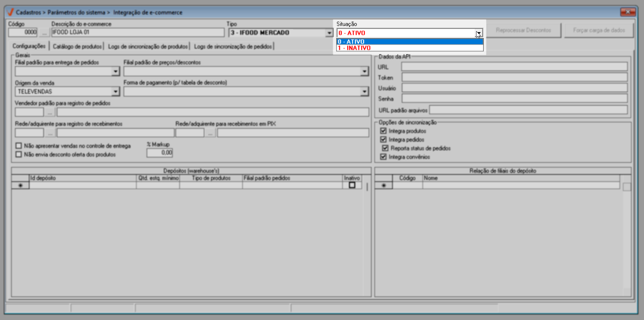Click the % Markup field
This screenshot has height=320, width=644.
point(159,153)
